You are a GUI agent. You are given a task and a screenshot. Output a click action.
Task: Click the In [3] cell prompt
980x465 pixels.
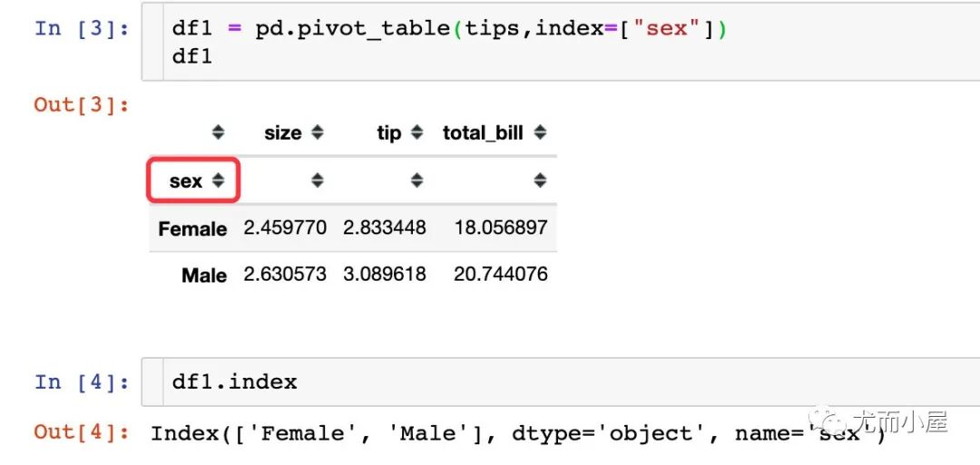point(82,28)
